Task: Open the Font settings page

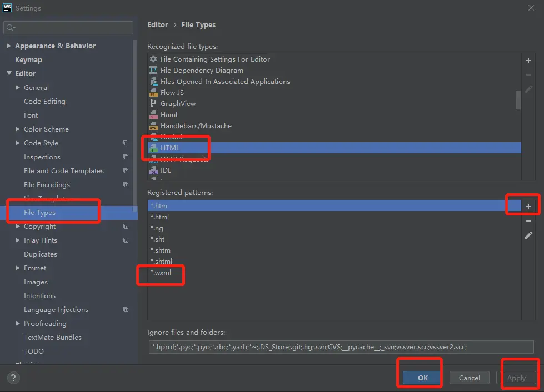Action: (x=31, y=115)
